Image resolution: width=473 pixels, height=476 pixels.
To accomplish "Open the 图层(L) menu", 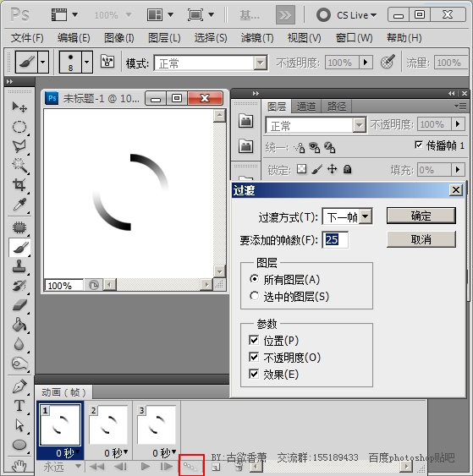I will tap(164, 38).
